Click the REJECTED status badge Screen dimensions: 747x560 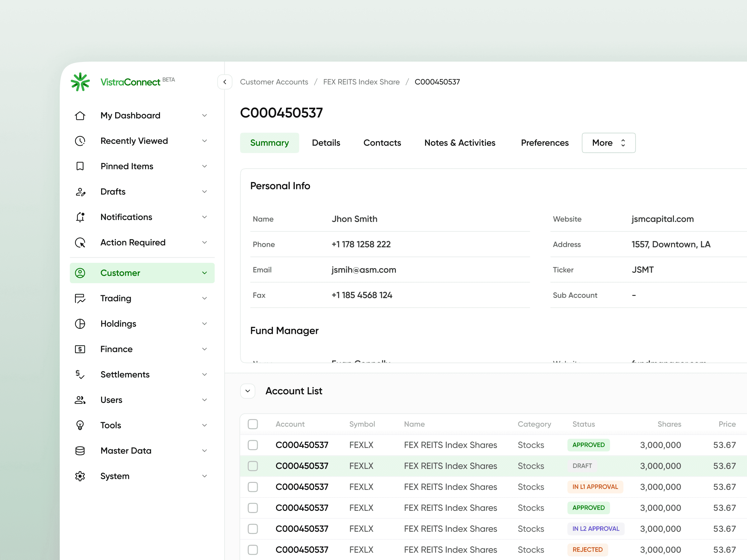click(x=588, y=549)
